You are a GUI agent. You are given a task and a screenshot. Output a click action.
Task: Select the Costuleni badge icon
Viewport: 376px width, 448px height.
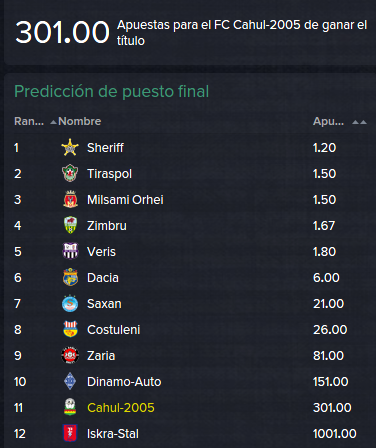tap(70, 329)
